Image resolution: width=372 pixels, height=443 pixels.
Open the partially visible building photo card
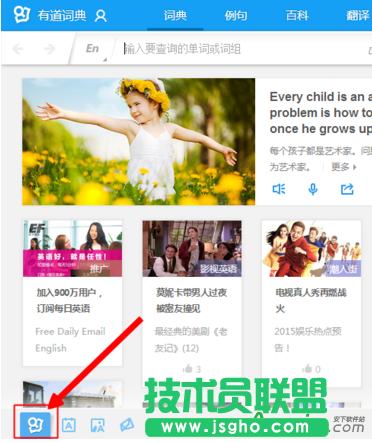point(72,394)
